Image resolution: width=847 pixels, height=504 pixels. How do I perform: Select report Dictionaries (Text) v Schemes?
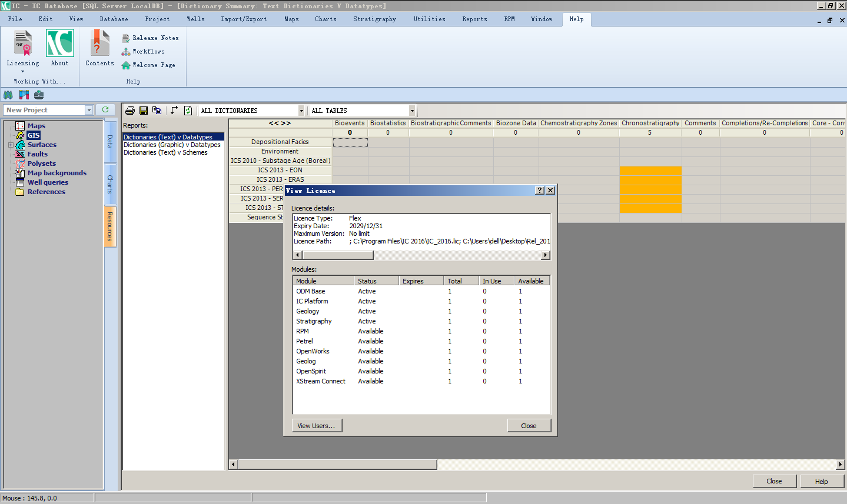[x=165, y=152]
